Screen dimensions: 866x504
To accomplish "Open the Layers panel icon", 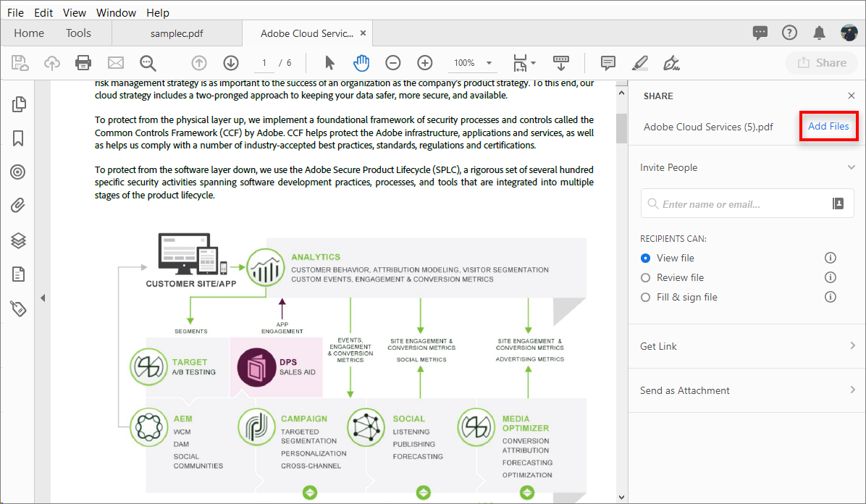I will [x=18, y=240].
